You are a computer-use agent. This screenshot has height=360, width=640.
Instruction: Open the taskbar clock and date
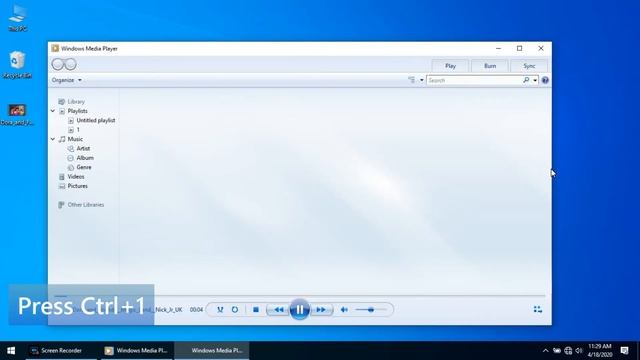pos(600,351)
